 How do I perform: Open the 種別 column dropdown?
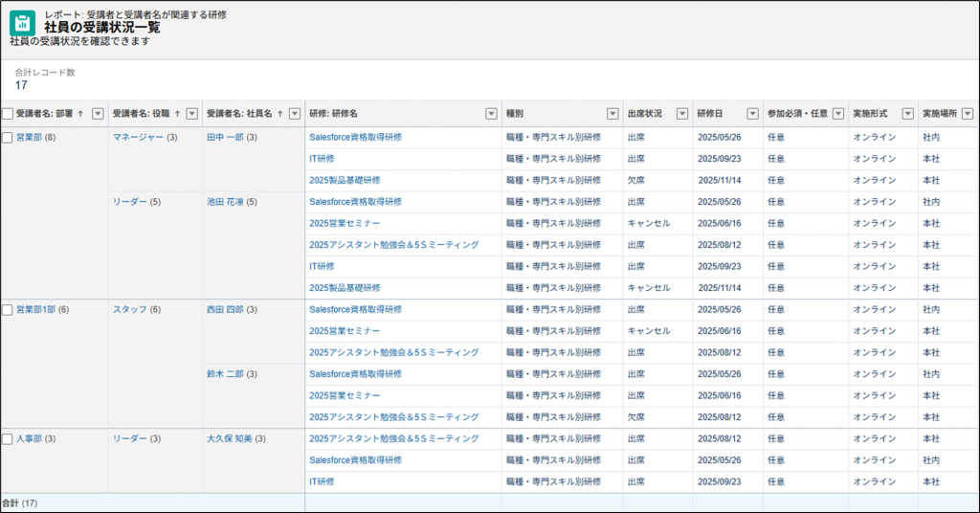(x=612, y=114)
